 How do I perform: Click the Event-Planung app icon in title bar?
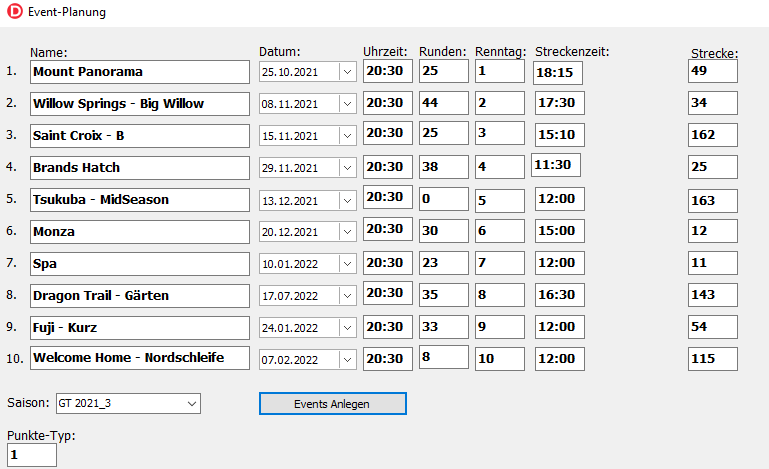tap(15, 13)
